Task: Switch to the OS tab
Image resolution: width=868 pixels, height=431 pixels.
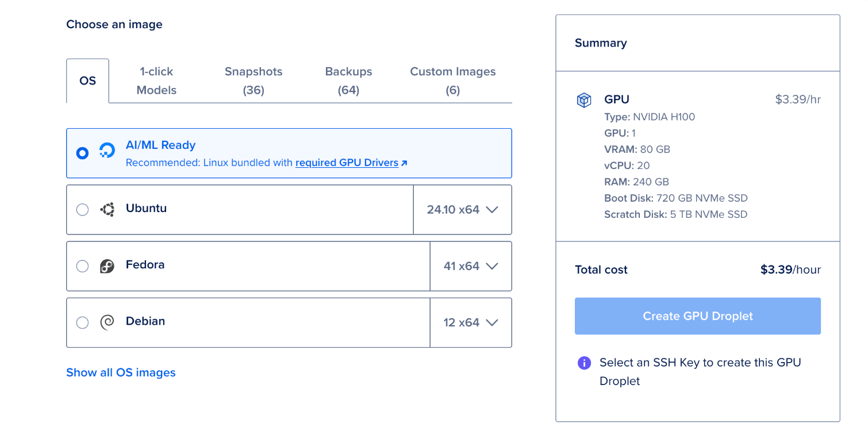Action: pos(87,81)
